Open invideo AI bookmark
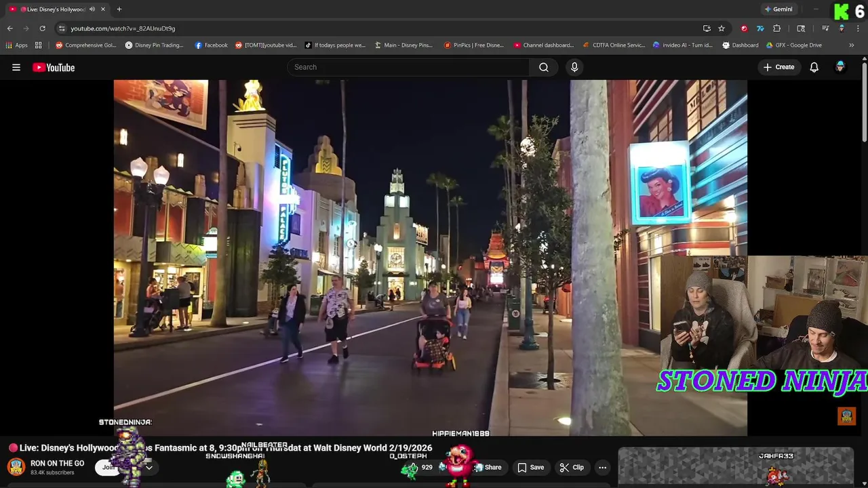Screen dimensions: 868x488 pos(683,45)
